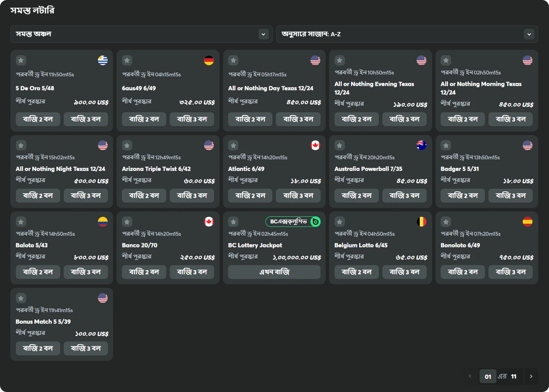Go to next page using right chevron
549x392 pixels.
(531, 377)
